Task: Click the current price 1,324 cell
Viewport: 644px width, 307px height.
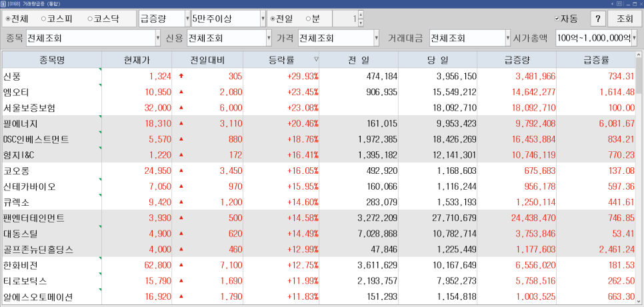Action: pyautogui.click(x=137, y=76)
